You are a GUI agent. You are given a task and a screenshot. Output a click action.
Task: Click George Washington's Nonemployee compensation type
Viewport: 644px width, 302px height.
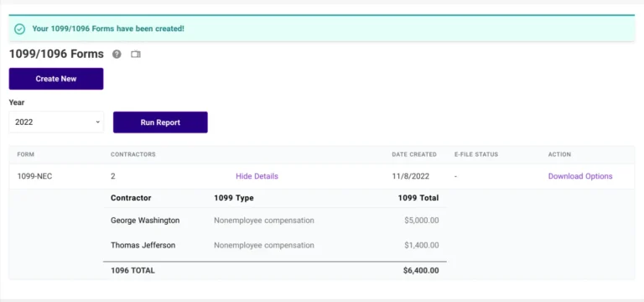coord(264,221)
